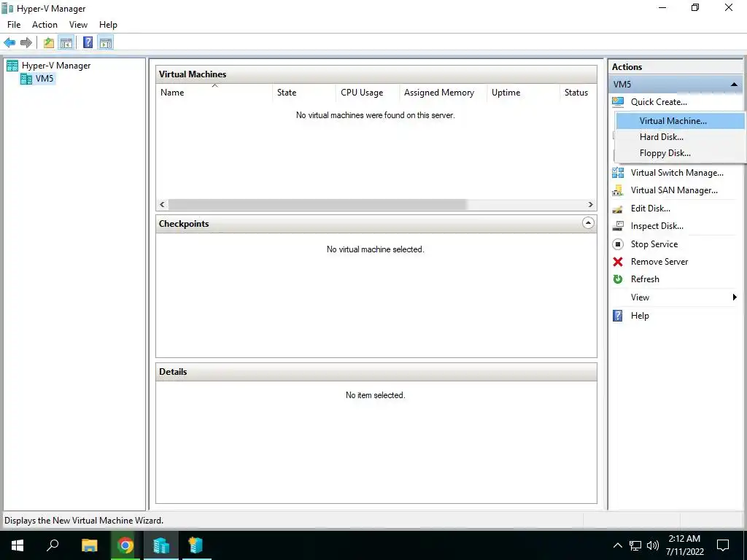This screenshot has height=560, width=747.
Task: Select VM5 in the console tree
Action: [44, 79]
